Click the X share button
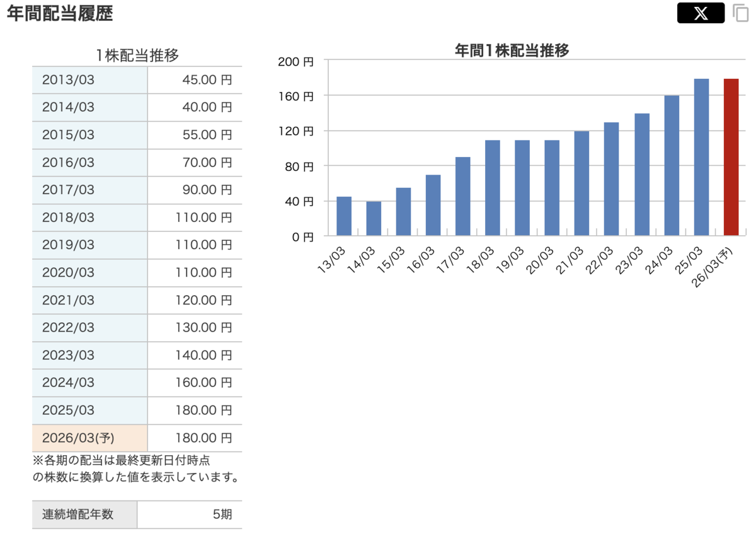756x534 pixels. click(701, 13)
